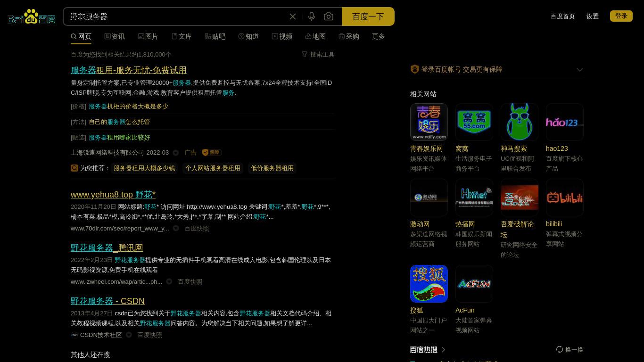Switch to the 地图 tab
Viewport: 644px width, 362px height.
pos(315,36)
